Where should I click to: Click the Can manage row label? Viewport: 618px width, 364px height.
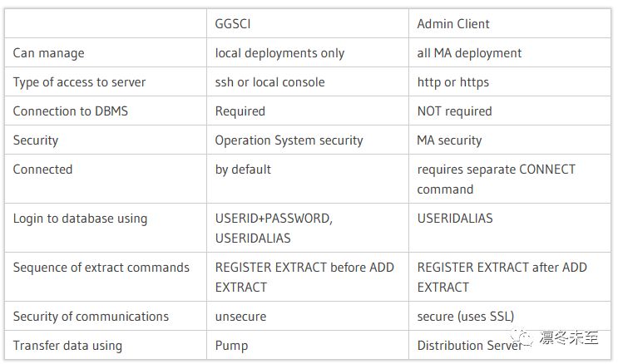[48, 53]
